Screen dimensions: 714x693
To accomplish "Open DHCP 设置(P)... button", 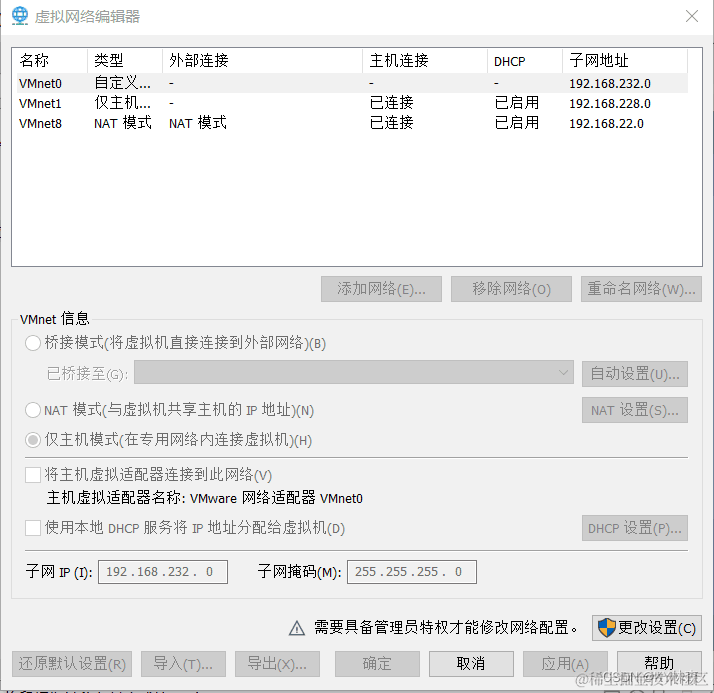I will [635, 528].
